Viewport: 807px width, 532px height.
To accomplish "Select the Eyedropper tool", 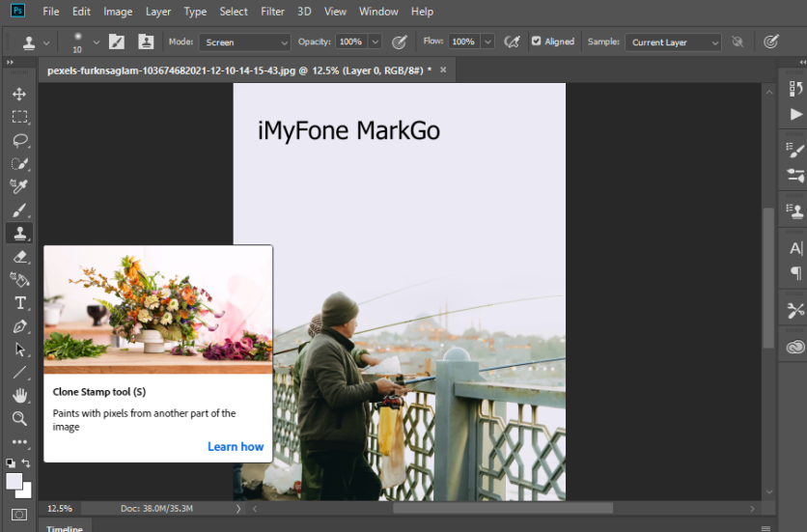I will (x=19, y=186).
